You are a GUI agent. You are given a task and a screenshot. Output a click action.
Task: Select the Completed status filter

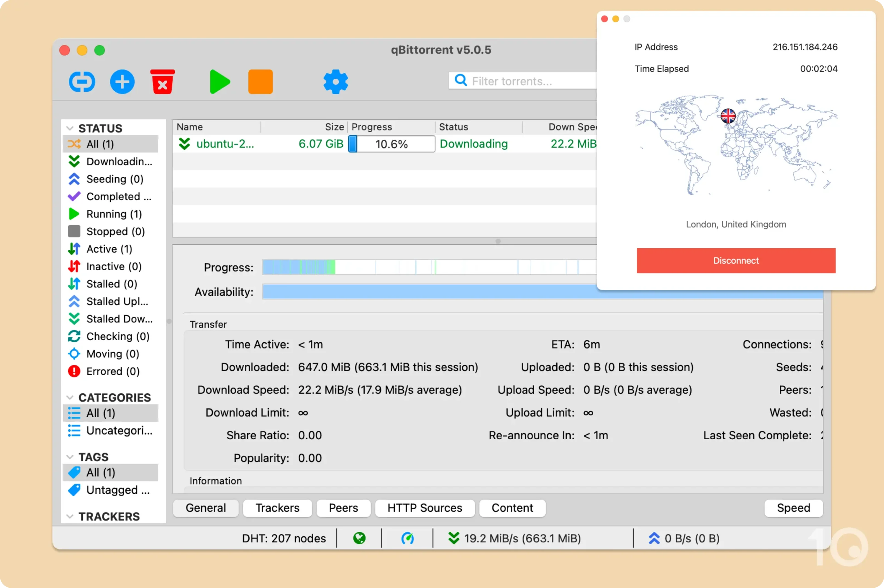coord(111,196)
